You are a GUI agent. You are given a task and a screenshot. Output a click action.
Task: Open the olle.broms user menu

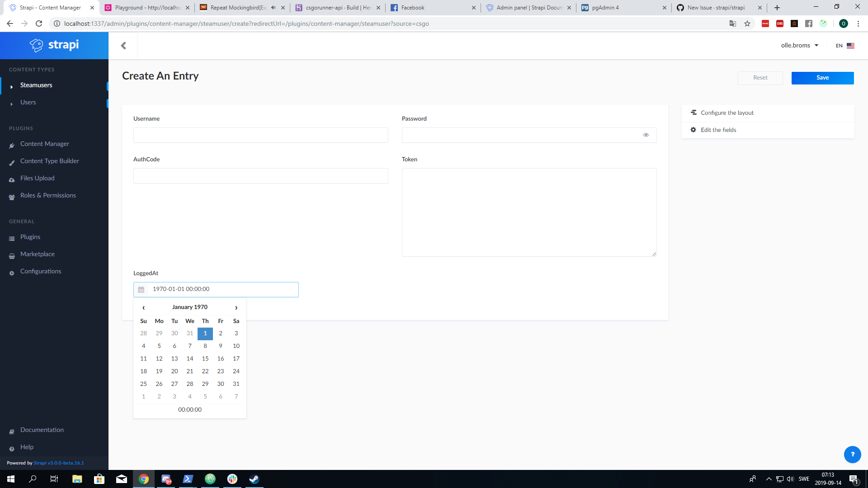pyautogui.click(x=800, y=45)
